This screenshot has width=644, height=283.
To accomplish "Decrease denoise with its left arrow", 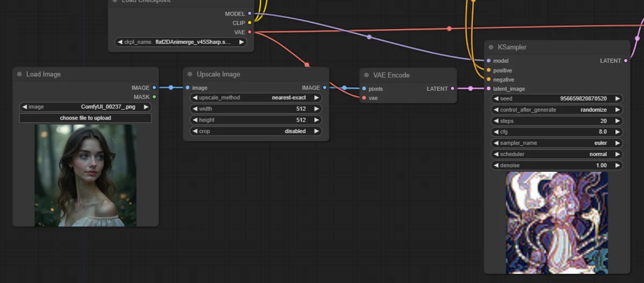I will coord(496,165).
